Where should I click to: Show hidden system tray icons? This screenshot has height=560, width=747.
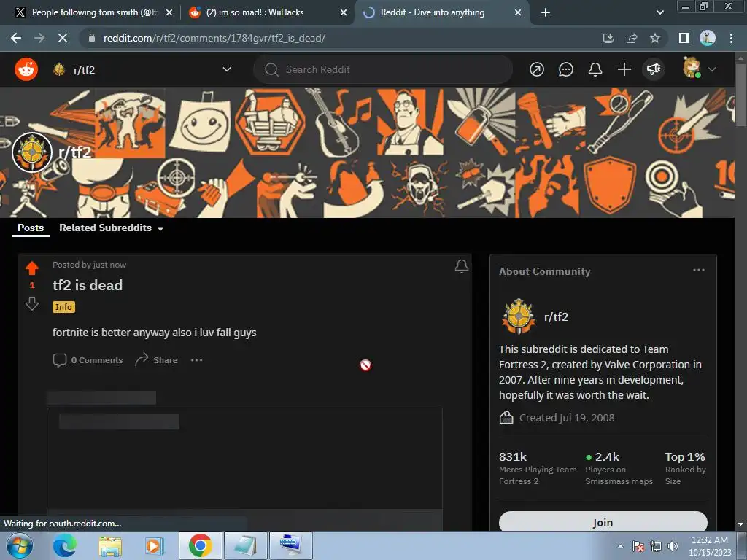coord(620,546)
